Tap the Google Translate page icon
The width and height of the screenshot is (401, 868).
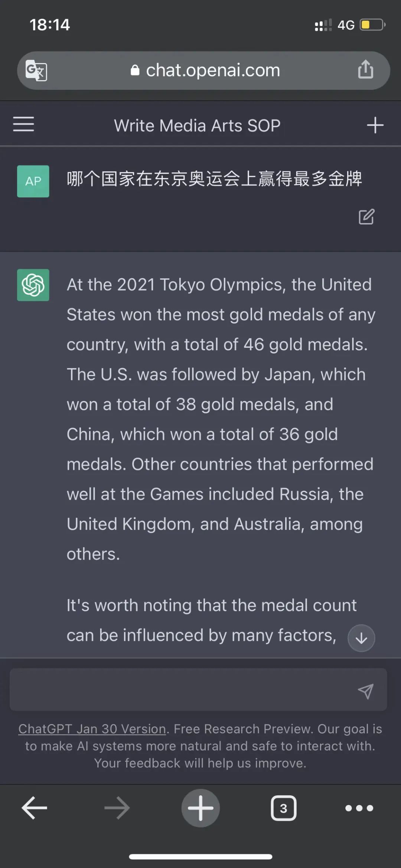[36, 70]
